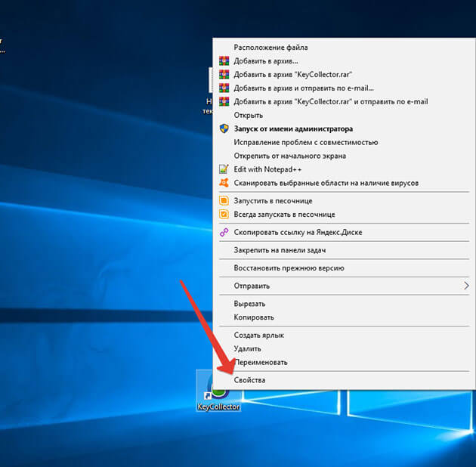Click the Notepad++ icon in context menu
This screenshot has height=467, width=476.
(x=224, y=169)
